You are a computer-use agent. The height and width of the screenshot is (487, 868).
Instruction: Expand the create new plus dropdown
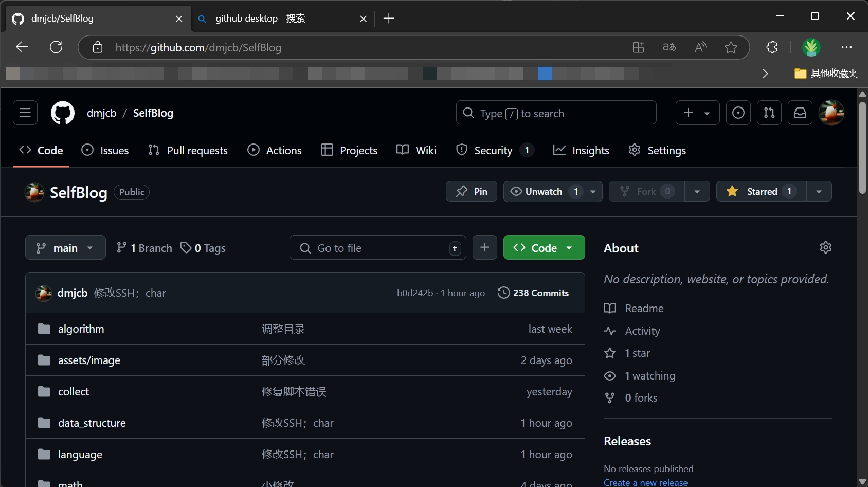(697, 113)
